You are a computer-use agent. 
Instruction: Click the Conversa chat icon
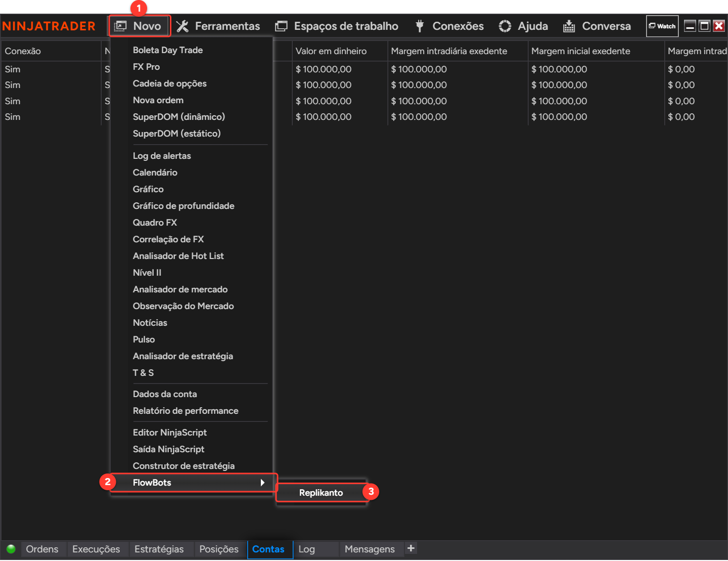coord(569,26)
